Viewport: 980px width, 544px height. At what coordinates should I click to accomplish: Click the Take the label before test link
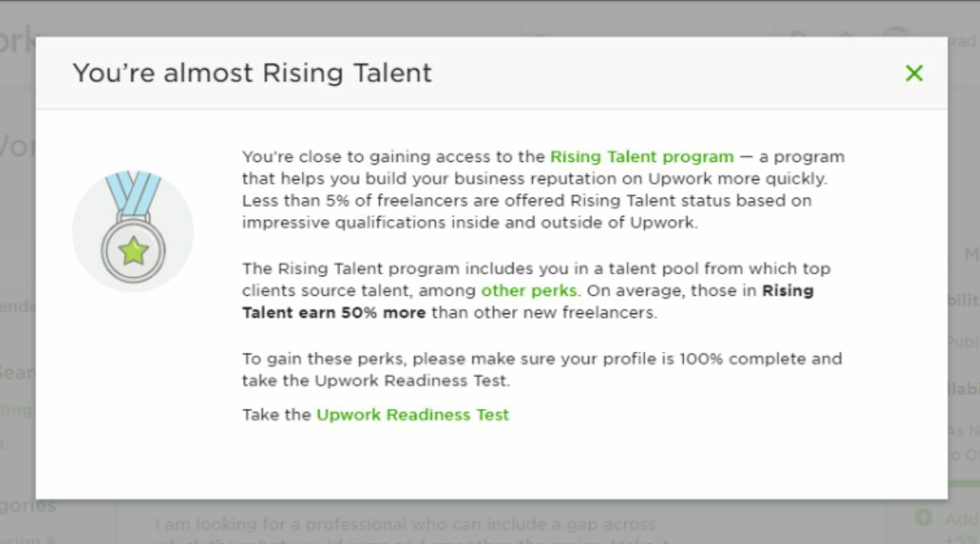pyautogui.click(x=276, y=415)
